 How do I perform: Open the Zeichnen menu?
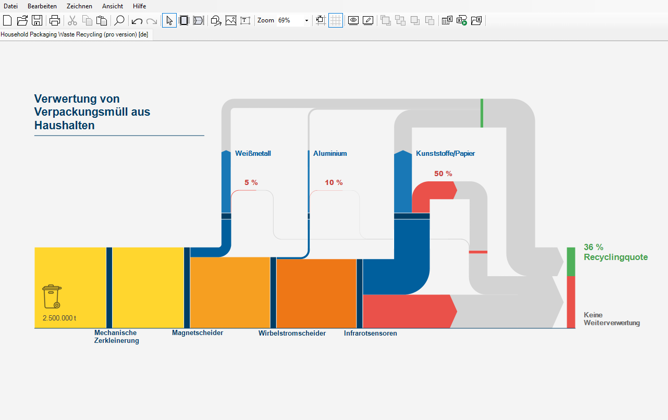(79, 6)
